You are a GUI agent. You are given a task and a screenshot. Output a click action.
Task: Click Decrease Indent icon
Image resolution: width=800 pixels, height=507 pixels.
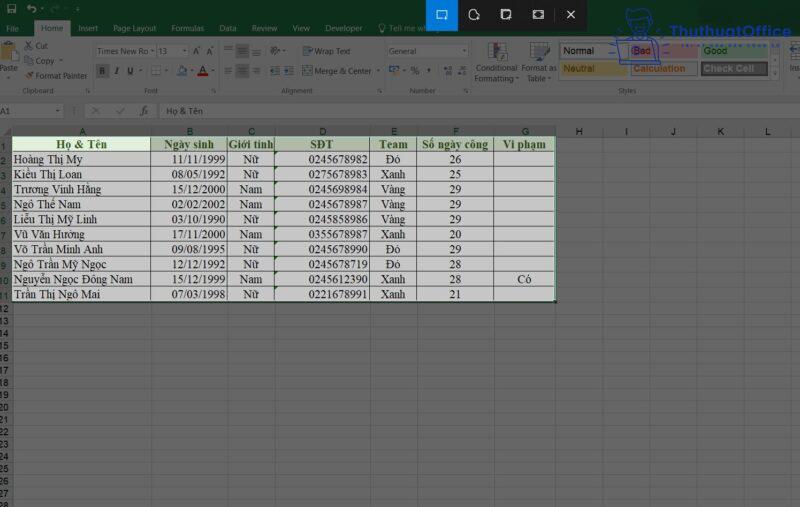[275, 71]
